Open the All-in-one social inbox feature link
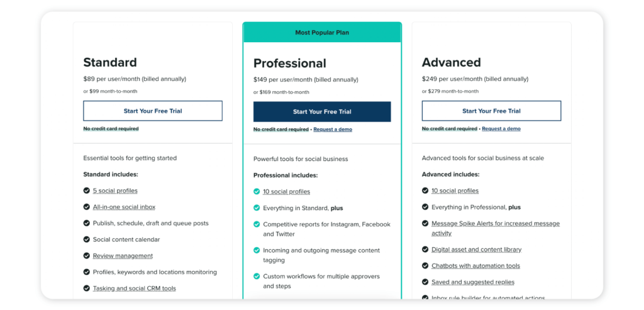Screen dimensions: 644x310 (x=124, y=207)
